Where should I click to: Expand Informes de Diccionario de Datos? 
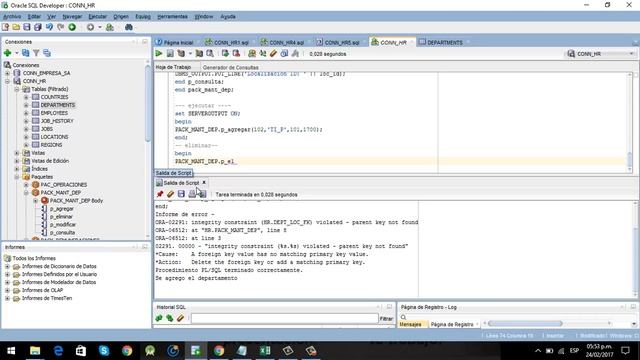coord(7,267)
